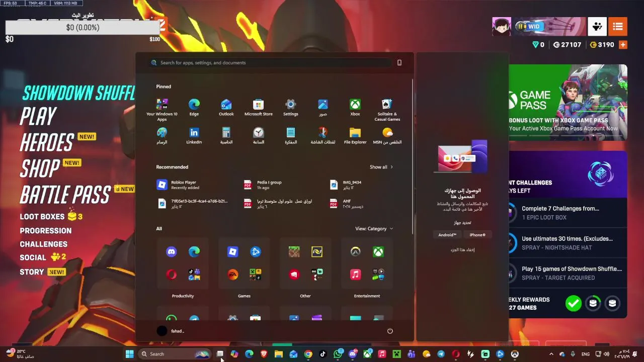
Task: Click the $0 (0.00%) progress bar
Action: tap(83, 28)
